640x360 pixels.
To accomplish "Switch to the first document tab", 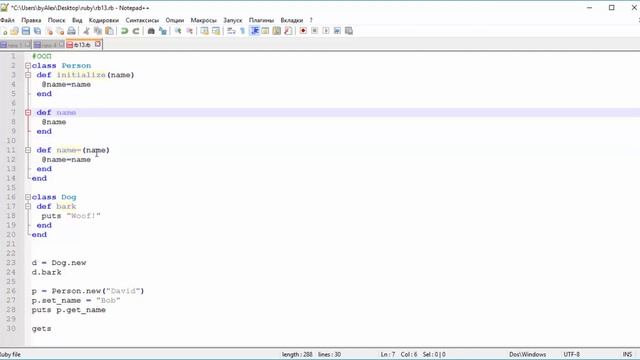I will (16, 45).
